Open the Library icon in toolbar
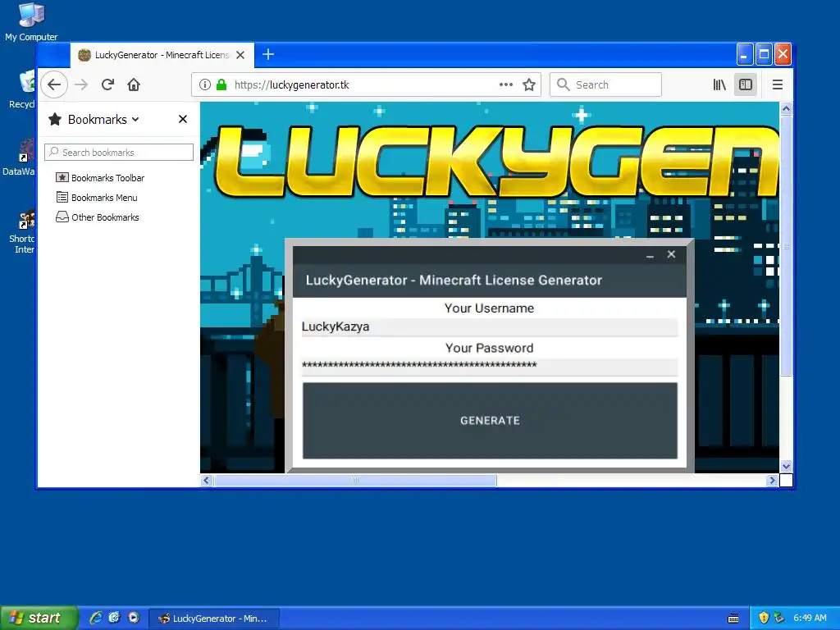 719,84
